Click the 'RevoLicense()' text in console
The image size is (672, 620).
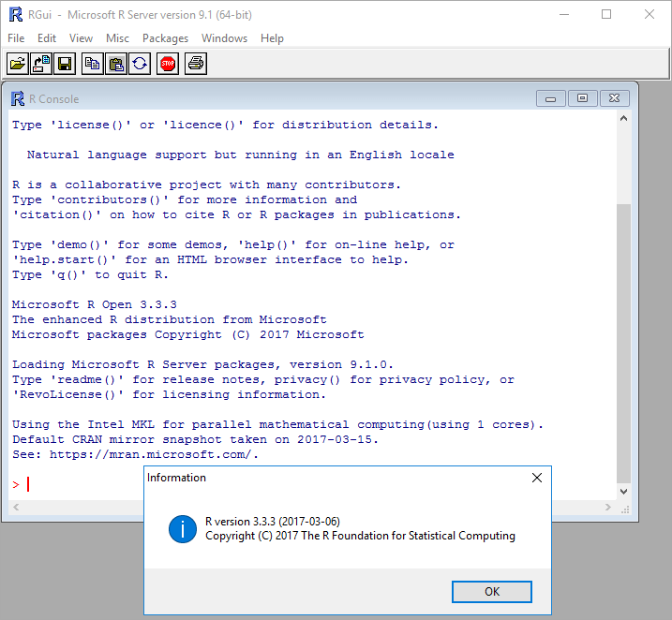68,395
